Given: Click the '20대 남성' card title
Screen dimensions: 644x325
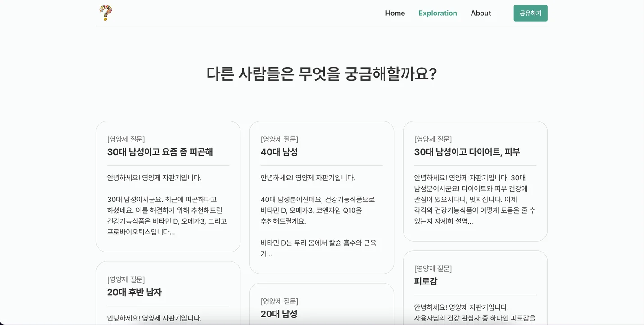Looking at the screenshot, I should (x=279, y=314).
